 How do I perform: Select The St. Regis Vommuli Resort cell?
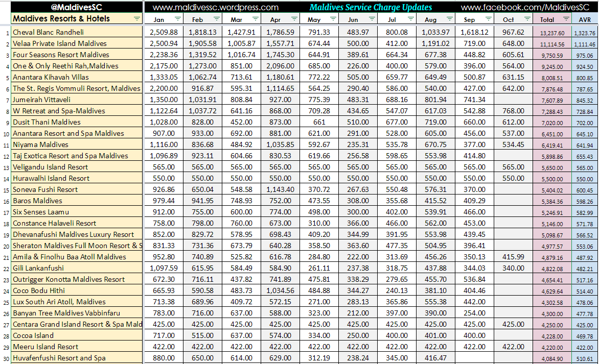pyautogui.click(x=77, y=88)
